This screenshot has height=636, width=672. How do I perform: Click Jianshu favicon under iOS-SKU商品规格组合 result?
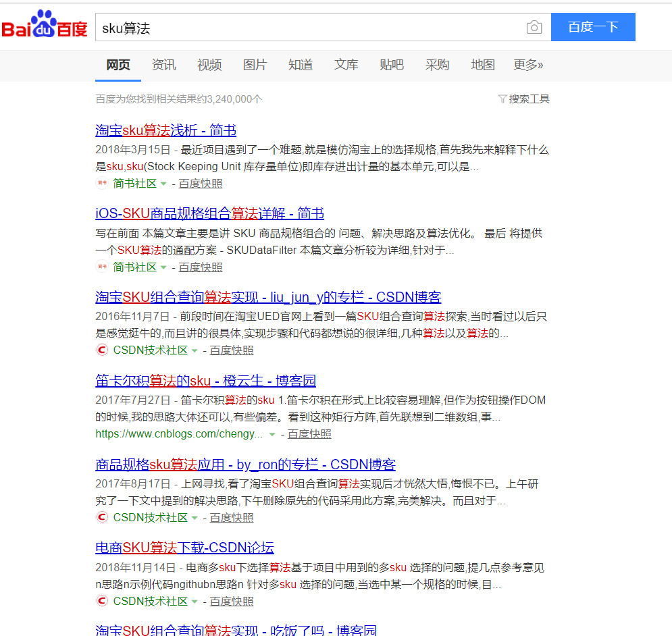click(101, 267)
